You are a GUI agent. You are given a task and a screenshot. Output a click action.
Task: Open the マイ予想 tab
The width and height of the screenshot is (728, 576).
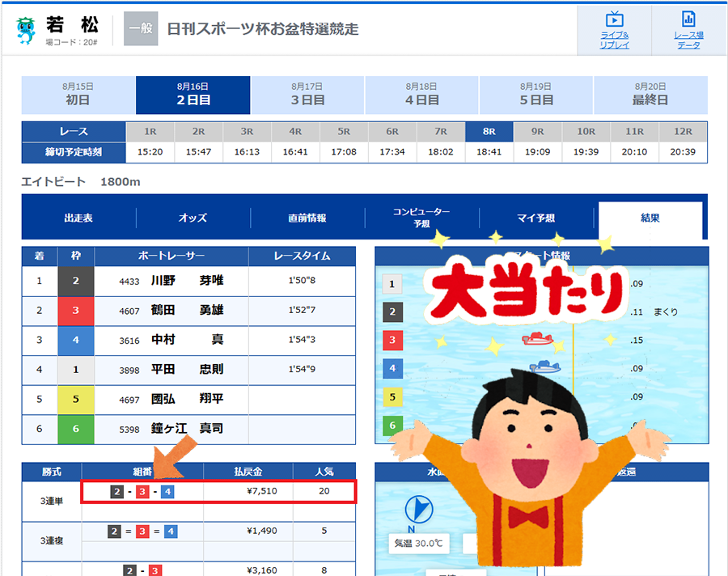click(535, 218)
